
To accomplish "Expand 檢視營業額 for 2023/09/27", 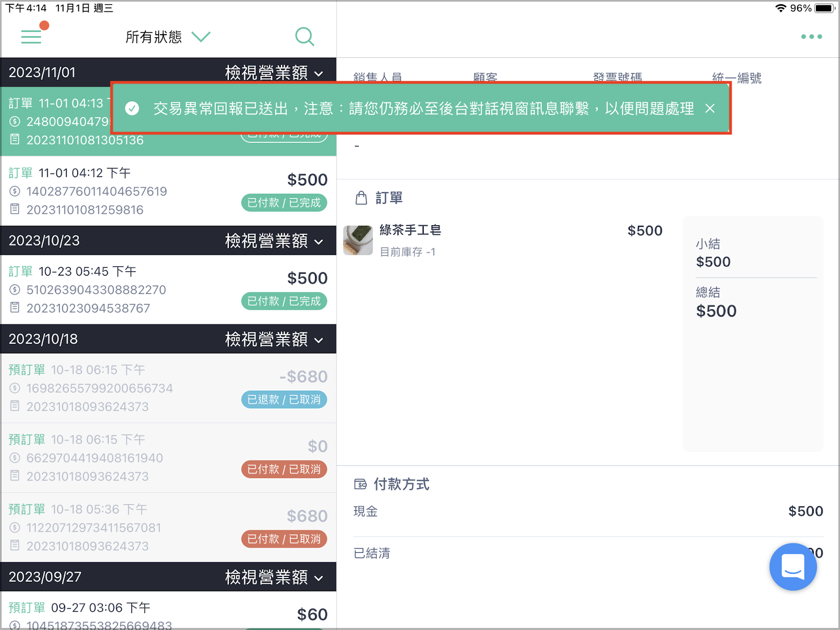I will (x=274, y=577).
